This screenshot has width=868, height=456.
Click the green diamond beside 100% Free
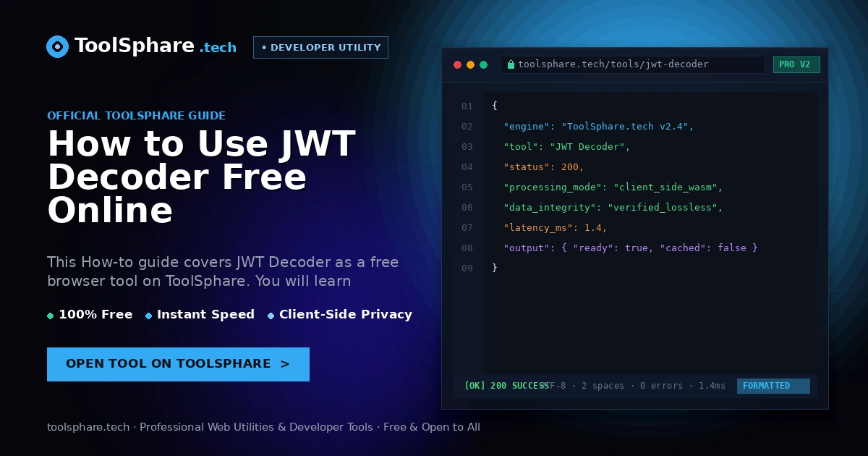coord(50,316)
